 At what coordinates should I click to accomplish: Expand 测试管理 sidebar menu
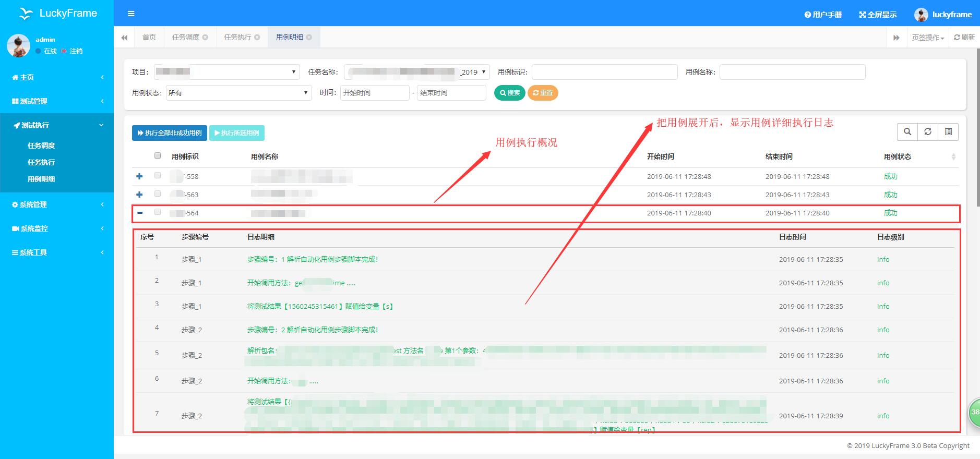point(57,101)
